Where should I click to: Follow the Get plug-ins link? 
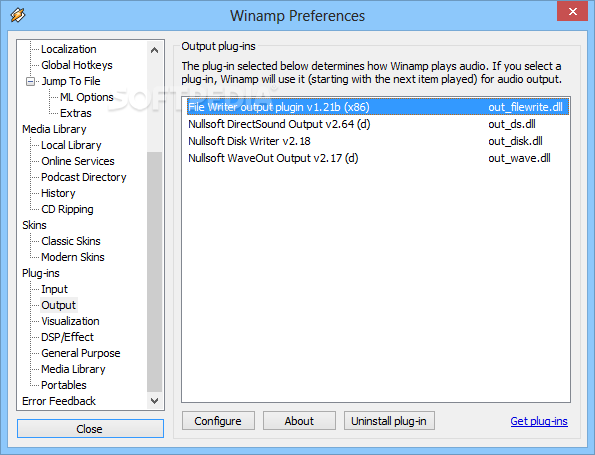[539, 421]
